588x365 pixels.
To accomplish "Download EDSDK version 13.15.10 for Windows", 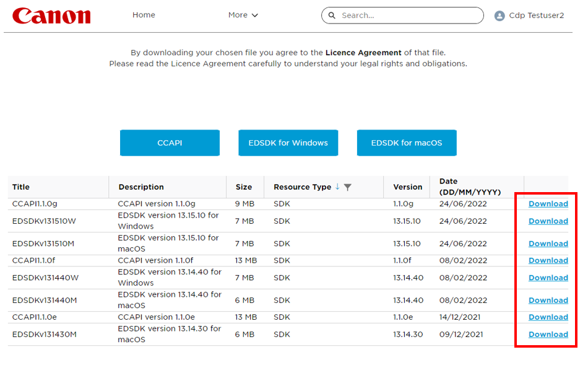I will coord(548,221).
